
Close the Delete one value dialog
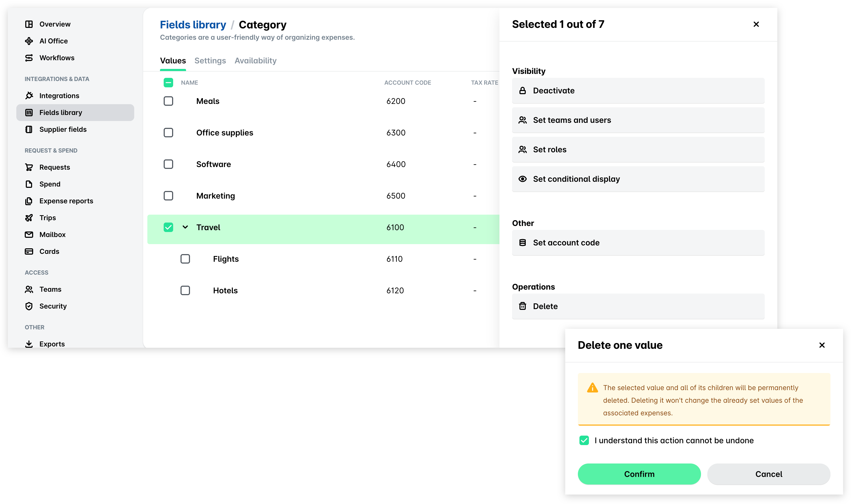pos(822,345)
